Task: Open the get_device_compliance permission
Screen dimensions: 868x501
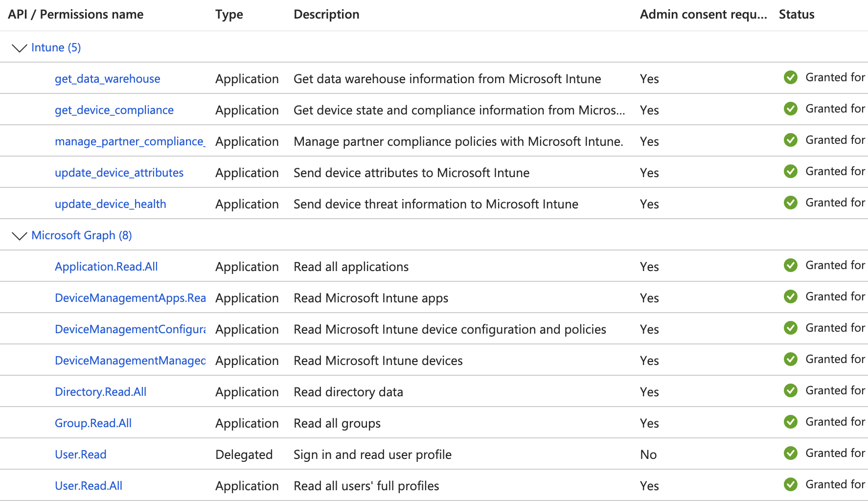Action: click(114, 110)
